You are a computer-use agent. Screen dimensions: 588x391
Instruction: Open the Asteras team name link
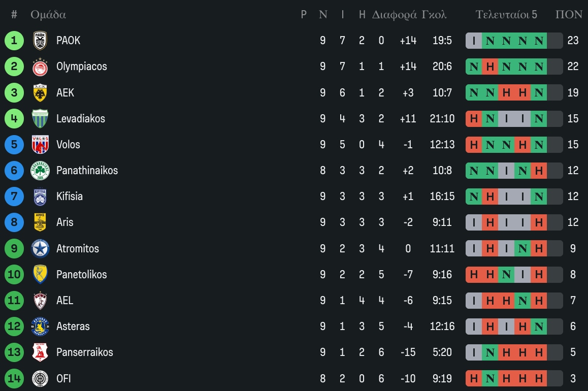pos(73,327)
